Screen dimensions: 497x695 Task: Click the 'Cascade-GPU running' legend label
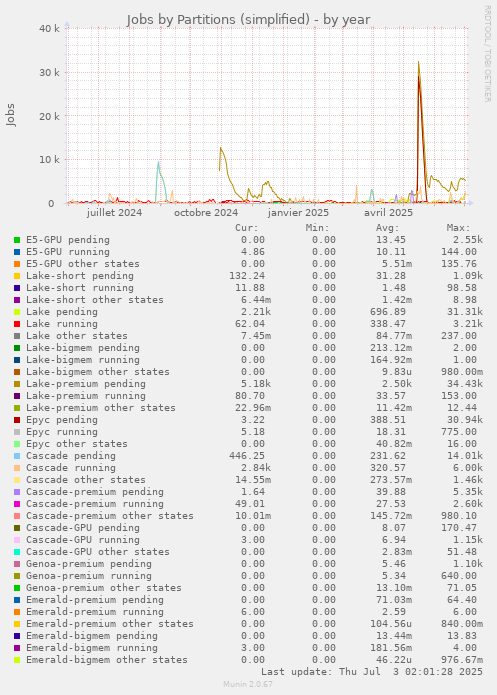(x=83, y=539)
